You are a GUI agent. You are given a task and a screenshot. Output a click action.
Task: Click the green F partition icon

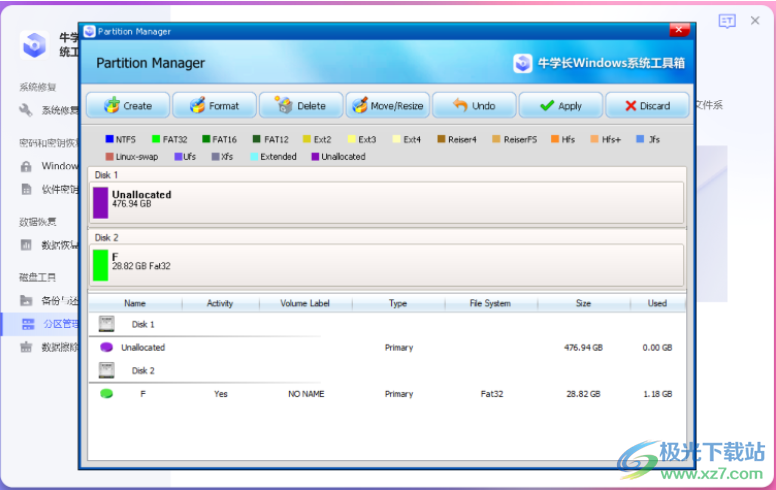106,393
